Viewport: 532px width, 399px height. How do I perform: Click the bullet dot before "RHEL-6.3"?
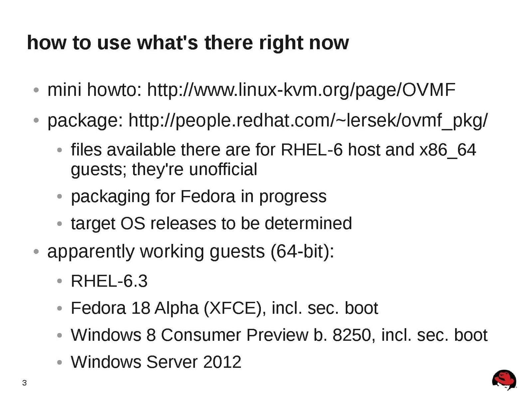[60, 282]
